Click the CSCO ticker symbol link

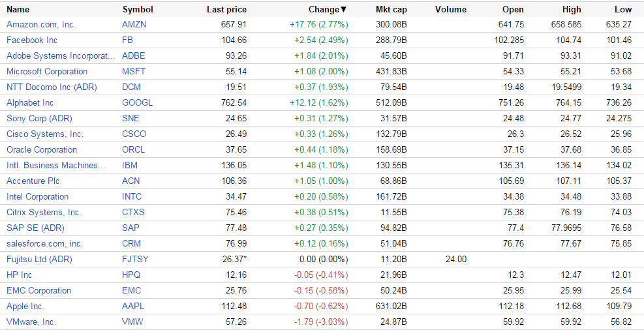coord(134,134)
